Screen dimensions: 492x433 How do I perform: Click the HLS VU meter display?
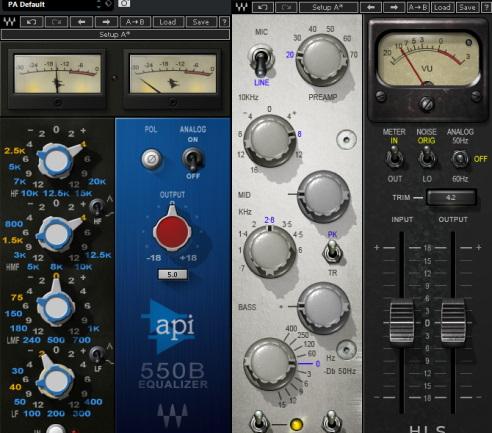[x=428, y=59]
